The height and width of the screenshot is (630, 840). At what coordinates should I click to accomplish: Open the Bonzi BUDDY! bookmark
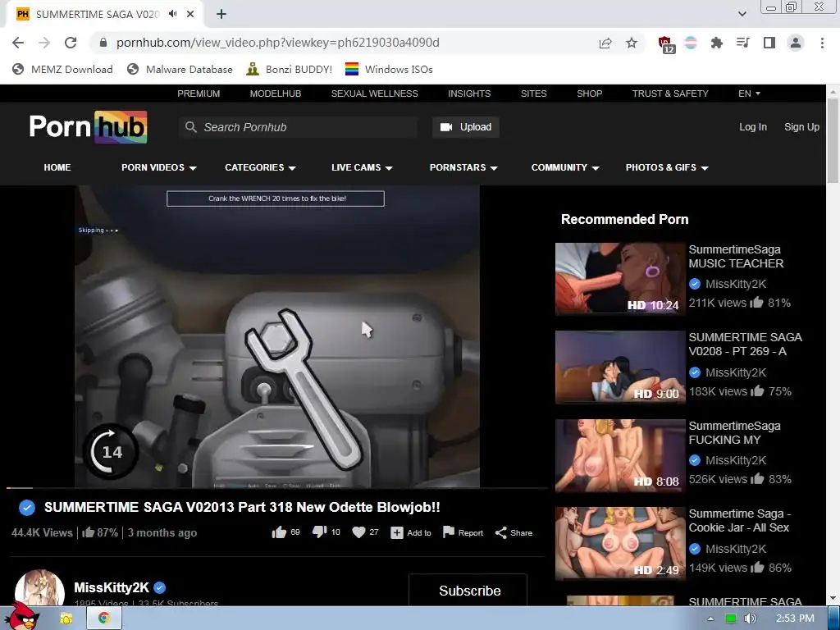click(x=290, y=69)
